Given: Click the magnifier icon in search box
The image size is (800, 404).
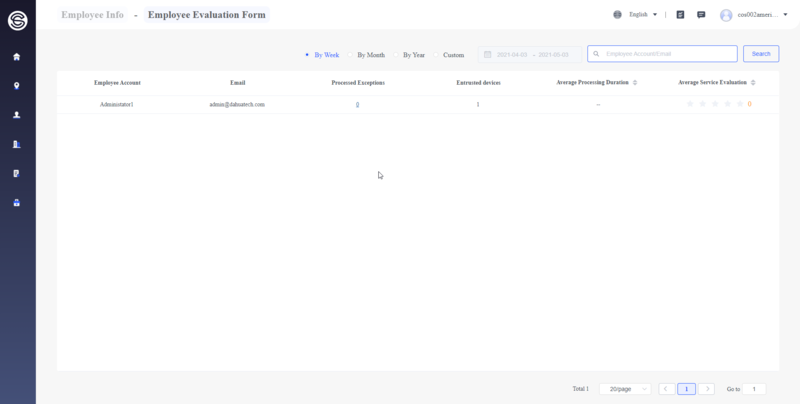Looking at the screenshot, I should pyautogui.click(x=596, y=54).
